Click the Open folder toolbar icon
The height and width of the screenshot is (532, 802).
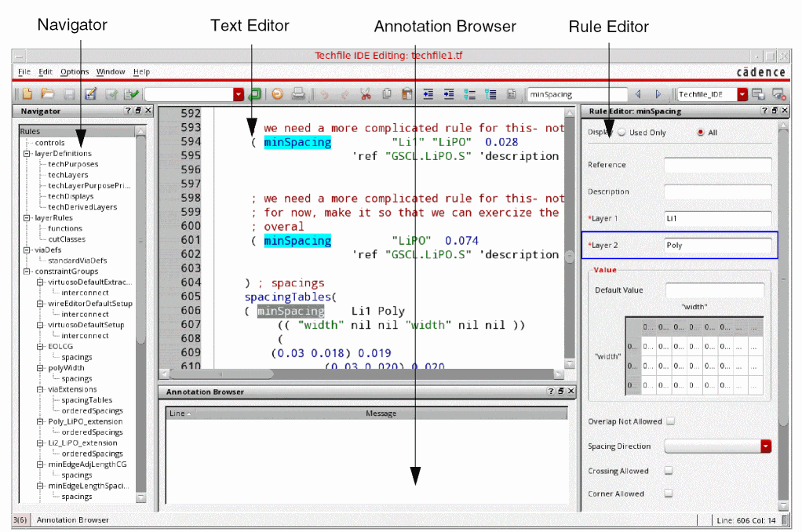(48, 94)
